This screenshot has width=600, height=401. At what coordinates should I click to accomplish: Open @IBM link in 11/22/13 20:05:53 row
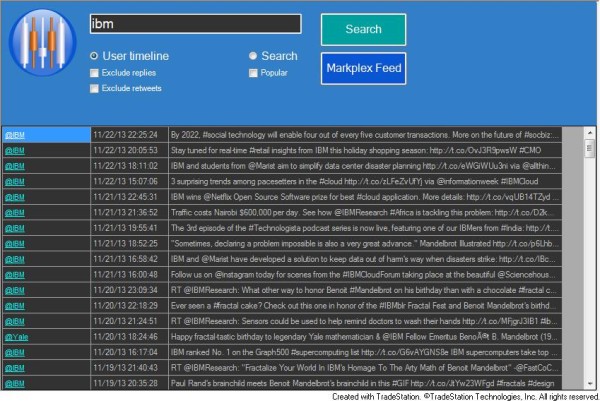[15, 151]
